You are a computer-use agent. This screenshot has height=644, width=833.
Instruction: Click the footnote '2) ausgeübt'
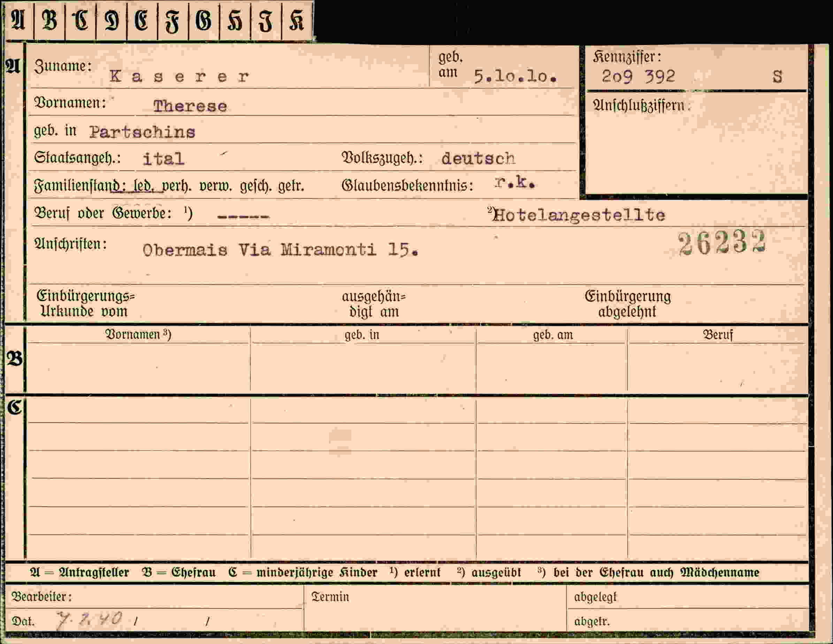pos(489,572)
